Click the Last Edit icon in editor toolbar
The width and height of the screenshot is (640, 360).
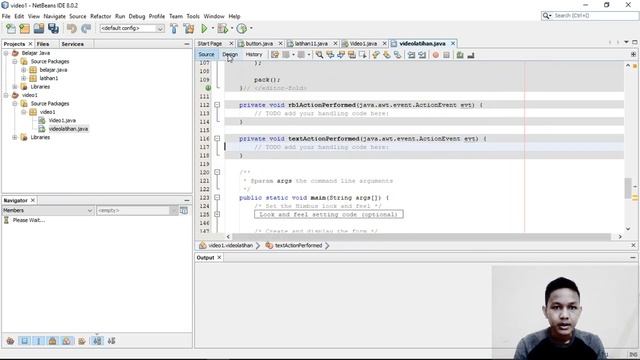(x=275, y=55)
